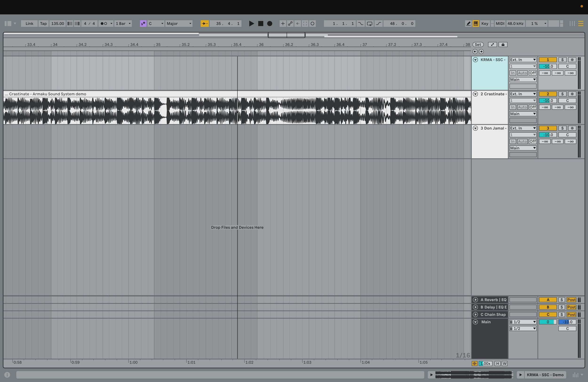This screenshot has width=588, height=382.
Task: Click the Set locator button
Action: click(x=478, y=44)
